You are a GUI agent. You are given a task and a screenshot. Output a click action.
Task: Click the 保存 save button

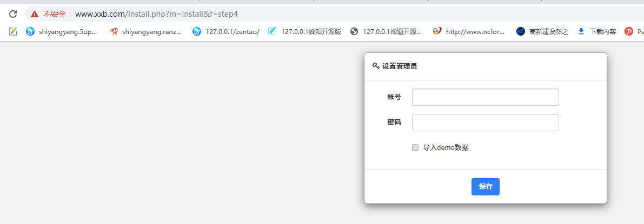coord(485,186)
